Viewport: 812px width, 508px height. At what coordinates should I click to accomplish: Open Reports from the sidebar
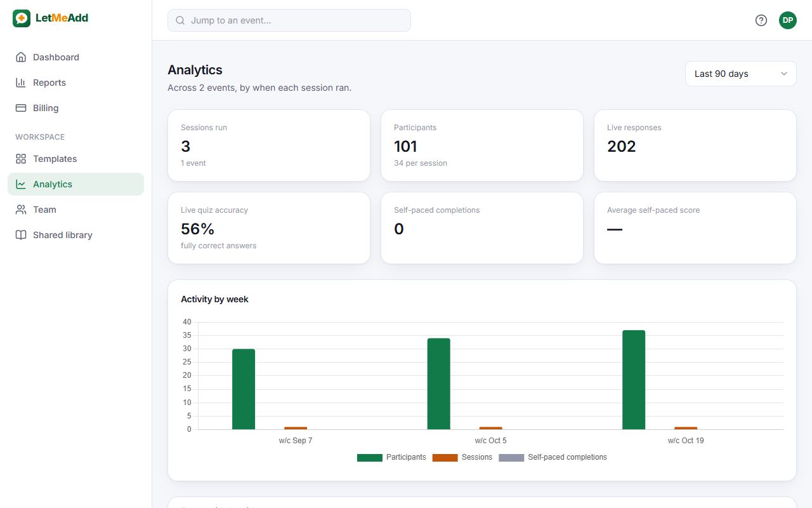(76, 83)
